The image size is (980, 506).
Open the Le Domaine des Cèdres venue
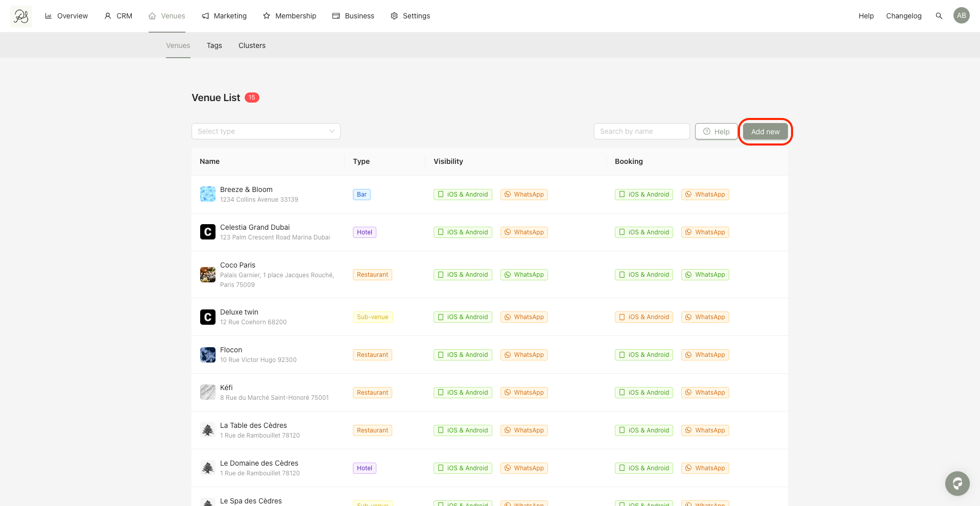pyautogui.click(x=259, y=463)
